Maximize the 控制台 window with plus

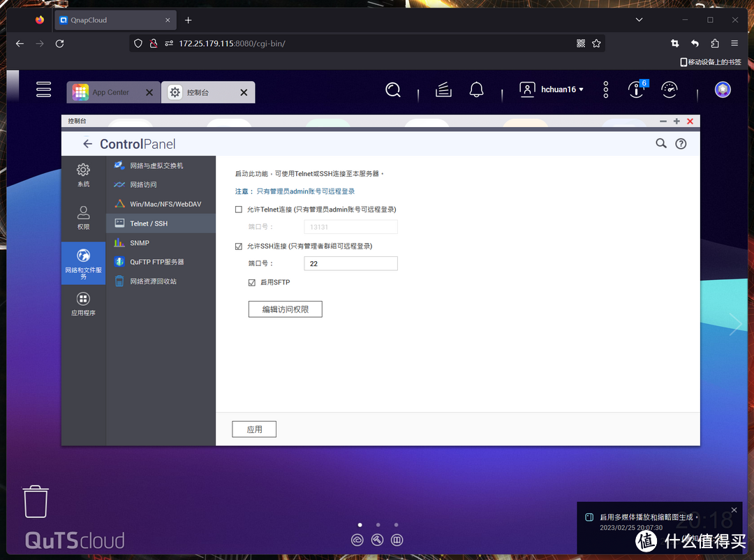pyautogui.click(x=677, y=121)
